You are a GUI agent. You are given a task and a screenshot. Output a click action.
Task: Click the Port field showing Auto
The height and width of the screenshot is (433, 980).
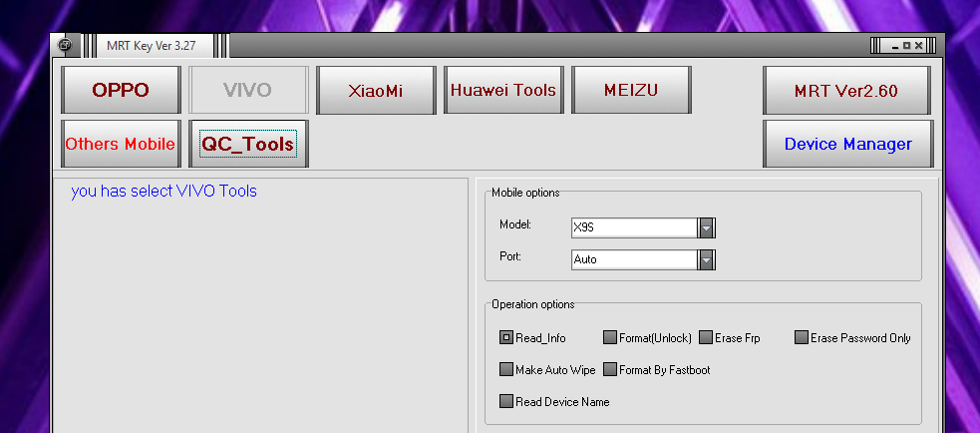tap(635, 259)
